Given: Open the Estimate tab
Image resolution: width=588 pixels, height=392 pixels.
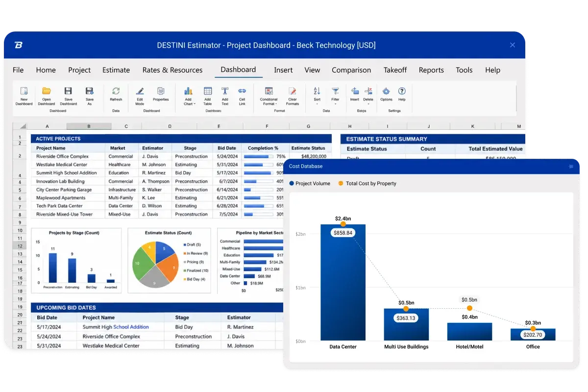Looking at the screenshot, I should coord(116,70).
